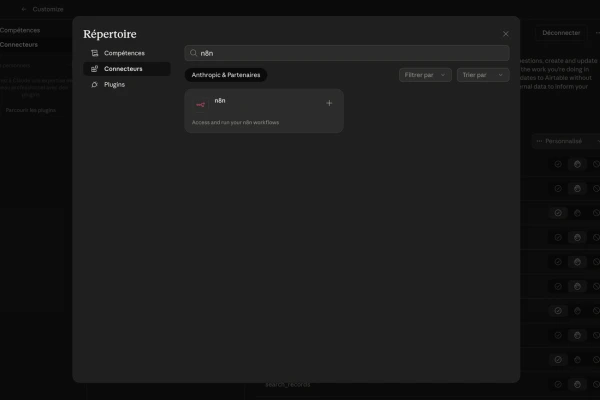The width and height of the screenshot is (600, 400).
Task: Click Parcourir les plugins in background
Action: pyautogui.click(x=31, y=110)
